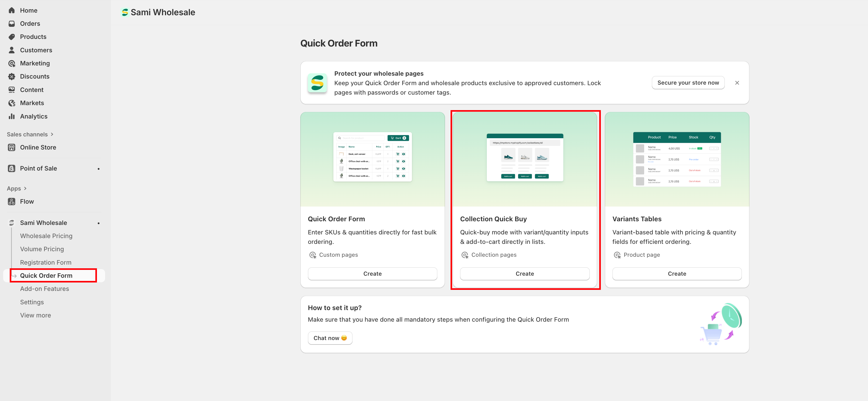868x401 pixels.
Task: Open Wholesale Pricing submenu item
Action: (x=46, y=236)
